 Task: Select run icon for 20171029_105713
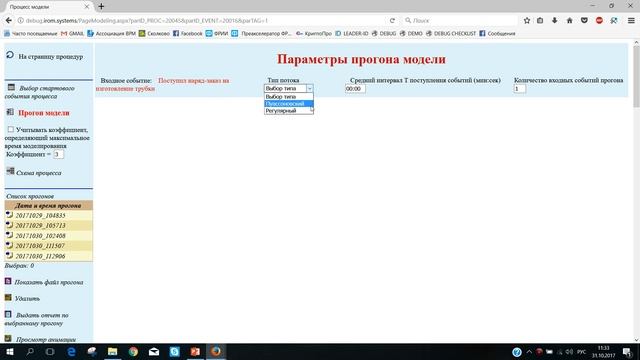tap(9, 224)
